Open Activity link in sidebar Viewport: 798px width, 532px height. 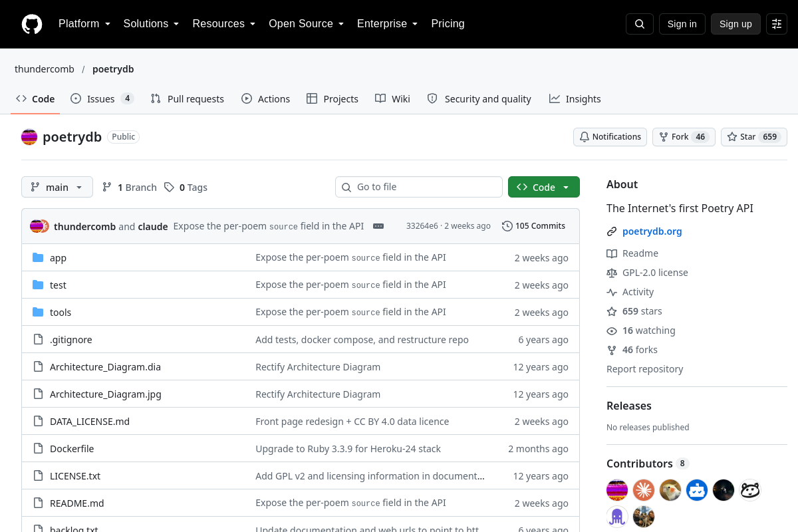pyautogui.click(x=630, y=292)
